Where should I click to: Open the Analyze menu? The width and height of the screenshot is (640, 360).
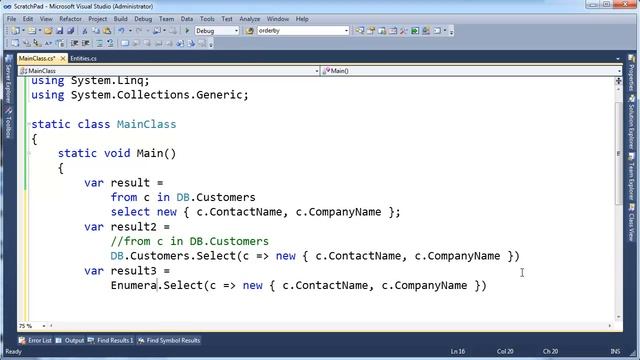click(x=249, y=19)
